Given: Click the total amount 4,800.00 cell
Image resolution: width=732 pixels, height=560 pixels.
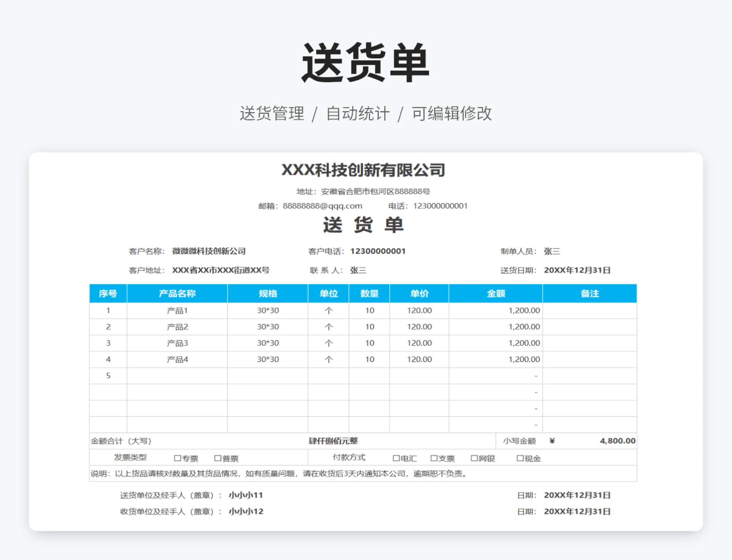Looking at the screenshot, I should (x=617, y=441).
